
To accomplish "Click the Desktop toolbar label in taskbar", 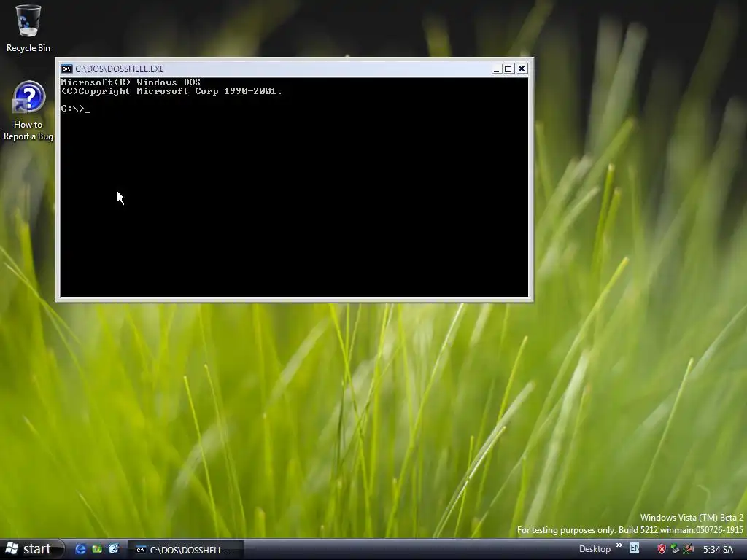I will pos(595,549).
